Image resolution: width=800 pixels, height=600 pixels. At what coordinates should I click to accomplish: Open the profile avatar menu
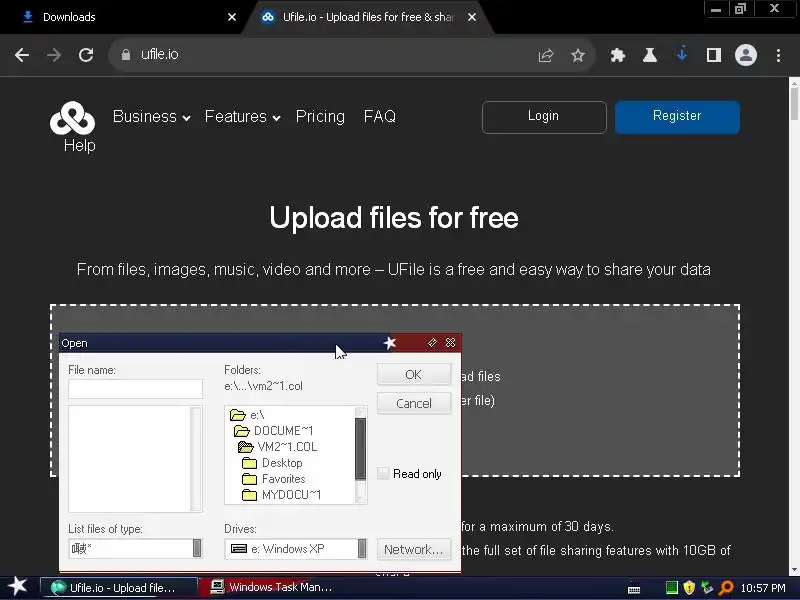[x=745, y=55]
